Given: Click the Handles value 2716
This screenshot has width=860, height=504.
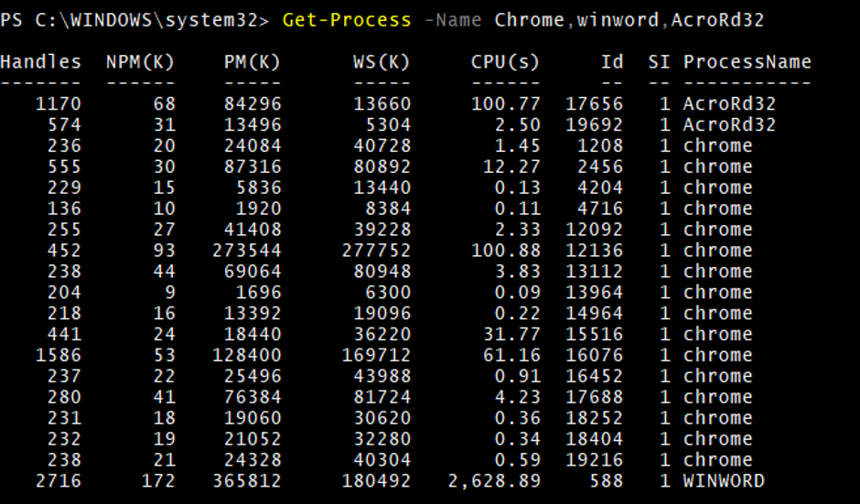Looking at the screenshot, I should coord(59,481).
